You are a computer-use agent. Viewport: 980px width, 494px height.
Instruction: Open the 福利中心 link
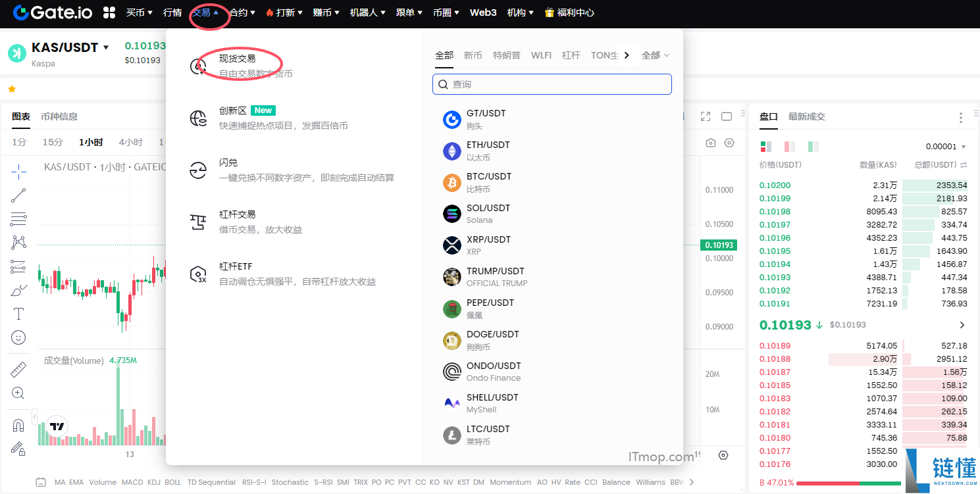(569, 12)
